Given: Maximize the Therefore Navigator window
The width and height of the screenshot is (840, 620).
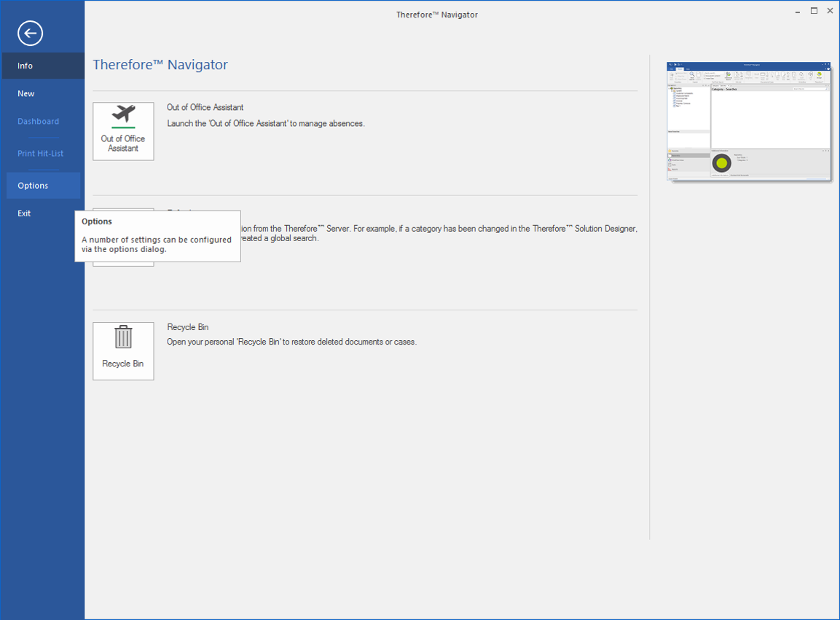Looking at the screenshot, I should click(x=814, y=11).
